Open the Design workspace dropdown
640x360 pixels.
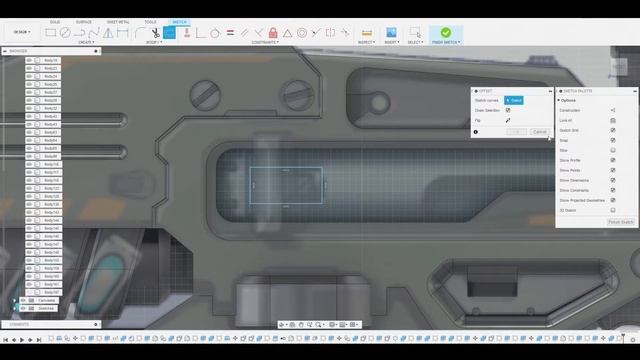point(22,32)
